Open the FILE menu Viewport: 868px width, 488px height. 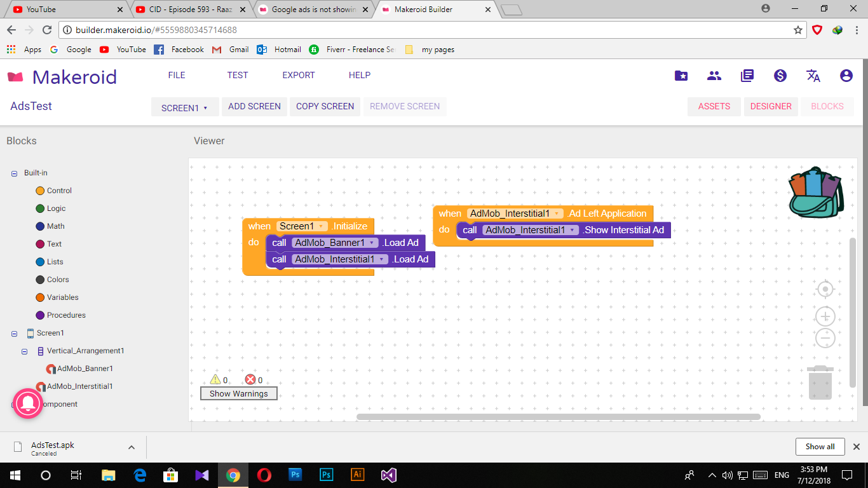(x=177, y=75)
